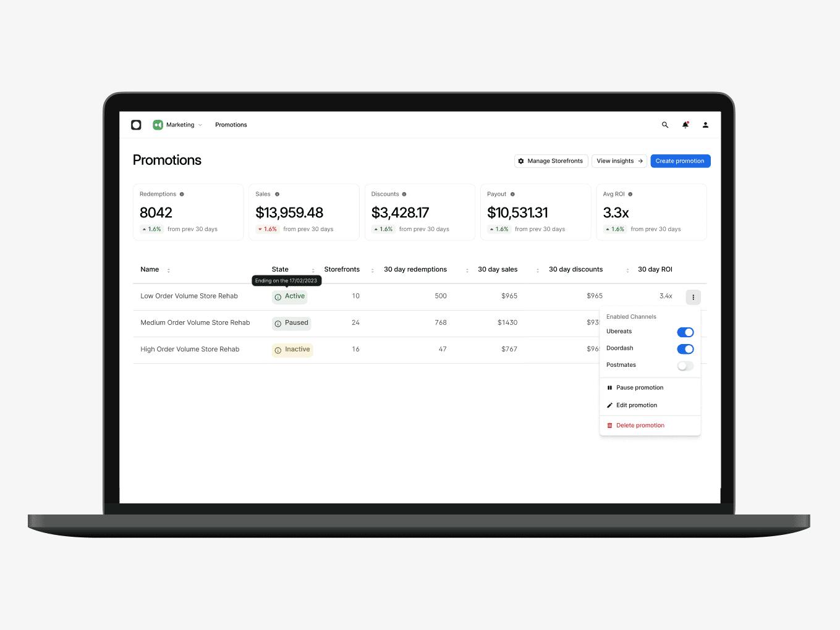Enable the Postmates channel toggle

(685, 366)
